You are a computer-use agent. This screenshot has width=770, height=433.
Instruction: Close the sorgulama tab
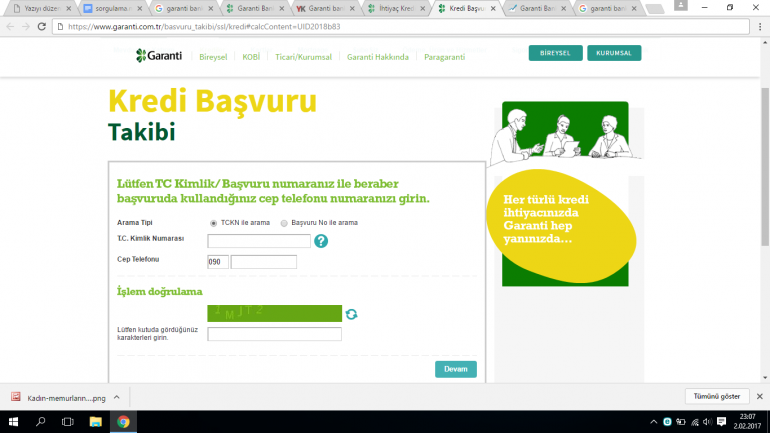pos(139,8)
